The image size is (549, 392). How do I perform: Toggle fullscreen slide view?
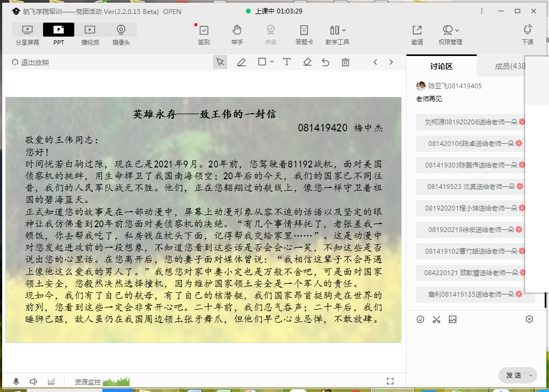click(x=391, y=381)
